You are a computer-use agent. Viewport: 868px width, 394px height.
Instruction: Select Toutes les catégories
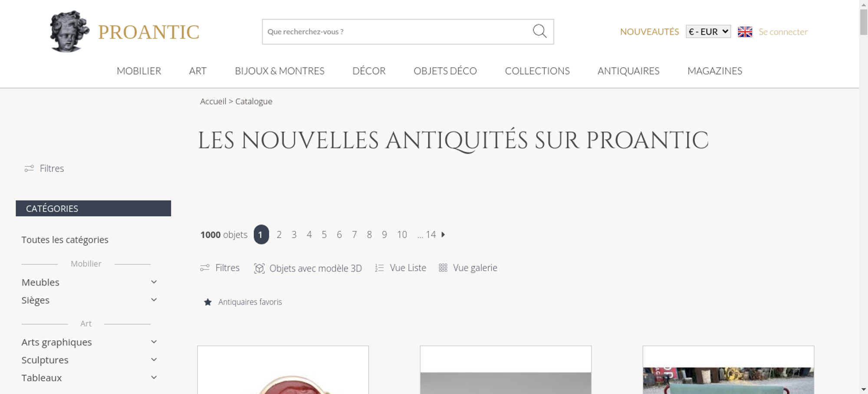click(65, 240)
